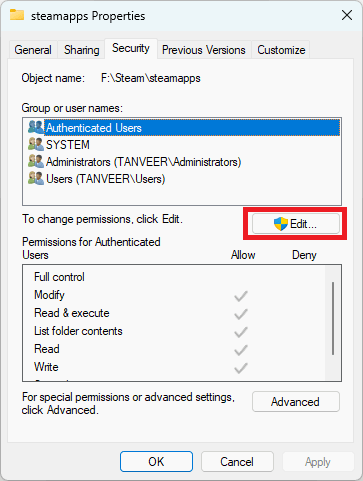The image size is (363, 481).
Task: Switch to the General tab
Action: 33,50
